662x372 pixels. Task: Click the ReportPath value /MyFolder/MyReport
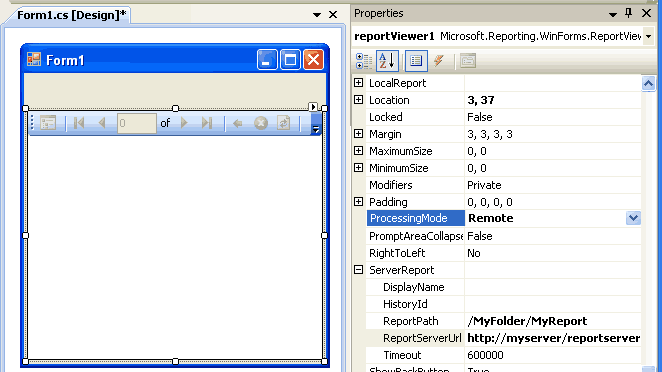click(527, 321)
